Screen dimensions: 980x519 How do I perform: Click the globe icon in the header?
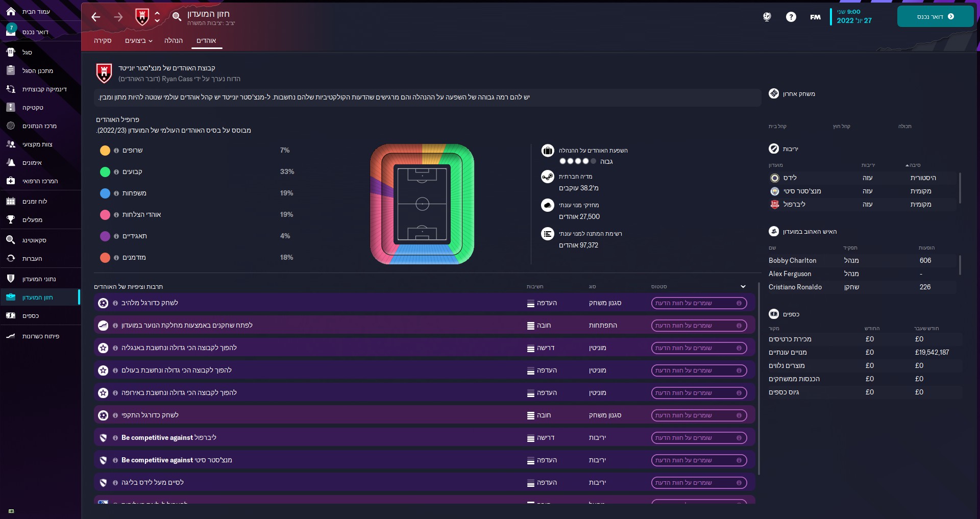pyautogui.click(x=767, y=17)
